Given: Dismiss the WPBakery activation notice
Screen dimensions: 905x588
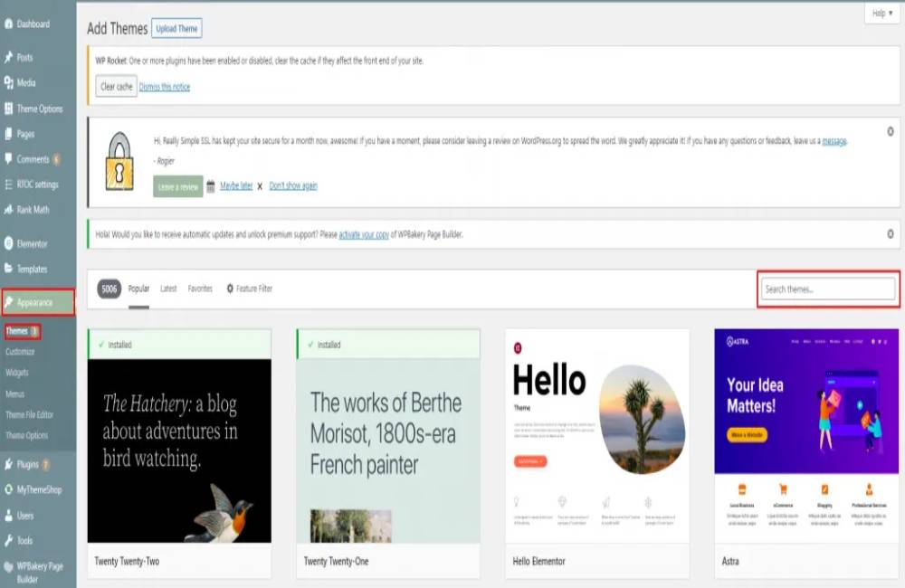Looking at the screenshot, I should [891, 233].
